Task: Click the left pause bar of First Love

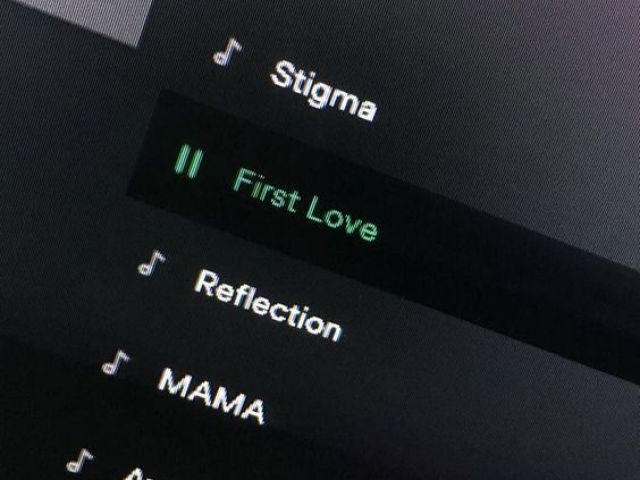Action: [x=182, y=159]
